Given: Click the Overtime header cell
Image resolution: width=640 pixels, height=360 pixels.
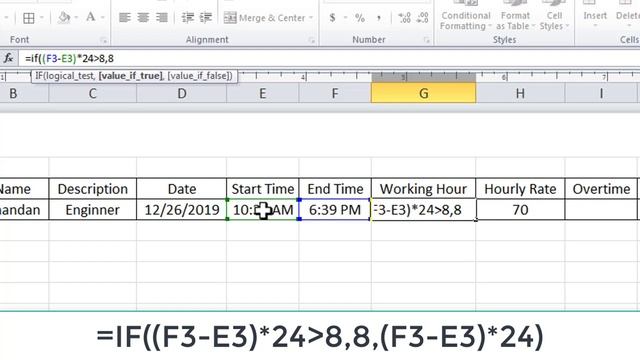Looking at the screenshot, I should (601, 189).
